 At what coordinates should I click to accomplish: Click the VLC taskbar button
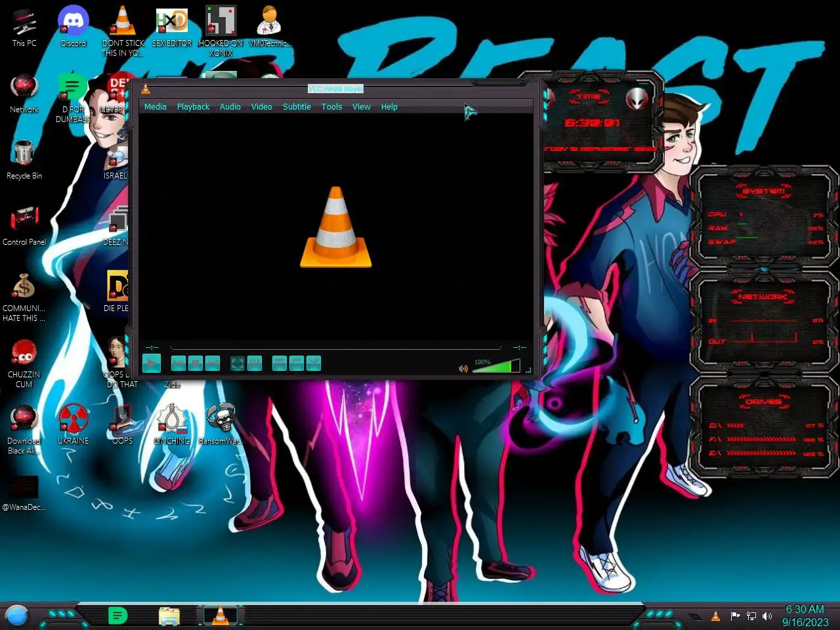coord(220,616)
